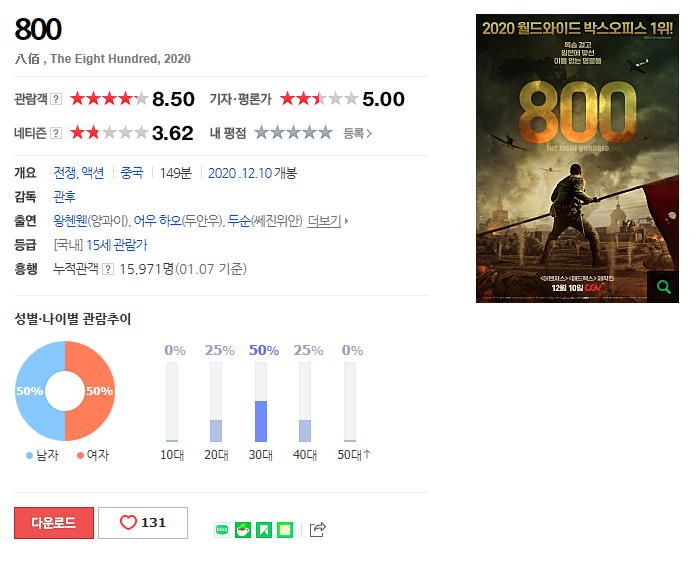Viewport: 698px width, 565px height.
Task: Set my rating on 내 평점 stars
Action: pos(293,133)
